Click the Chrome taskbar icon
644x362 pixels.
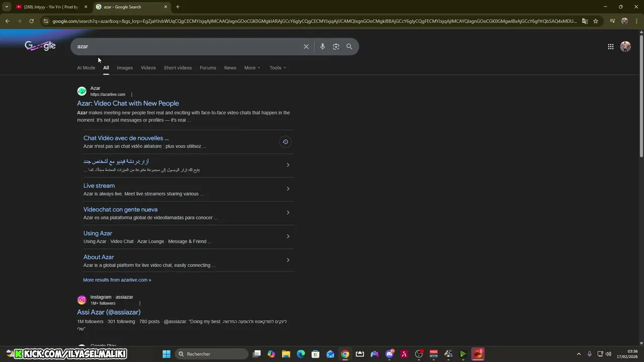[x=345, y=354]
